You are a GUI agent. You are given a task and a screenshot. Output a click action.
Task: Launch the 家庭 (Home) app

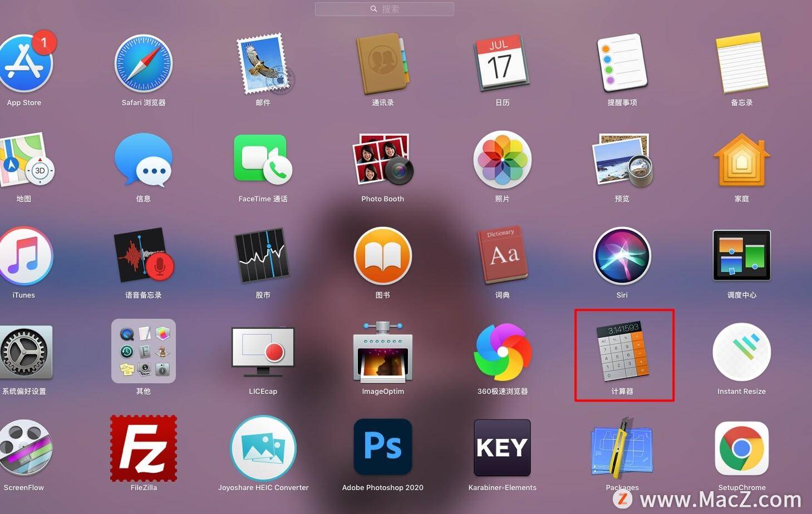742,160
